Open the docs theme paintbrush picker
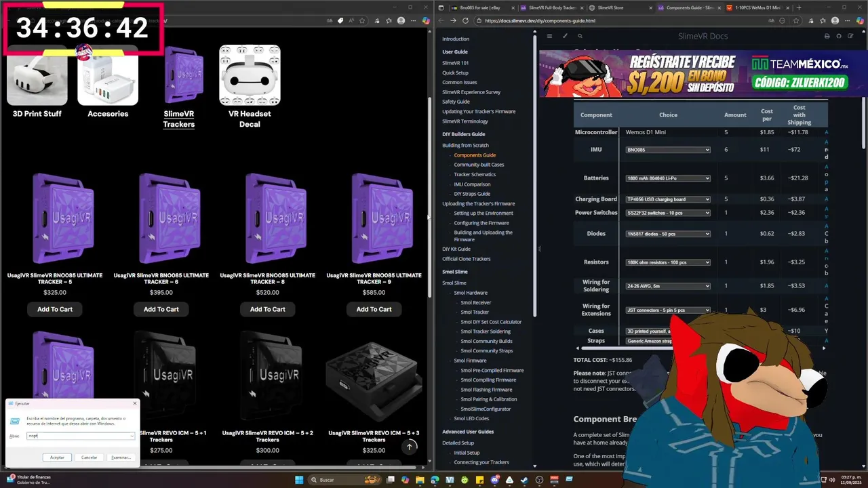 (565, 36)
